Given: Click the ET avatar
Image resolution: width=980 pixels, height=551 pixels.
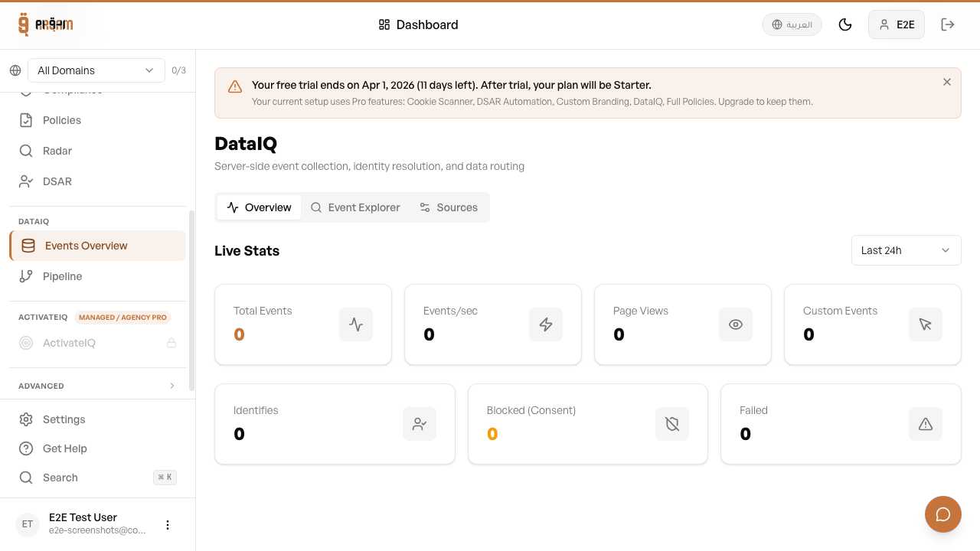Looking at the screenshot, I should click(x=28, y=524).
